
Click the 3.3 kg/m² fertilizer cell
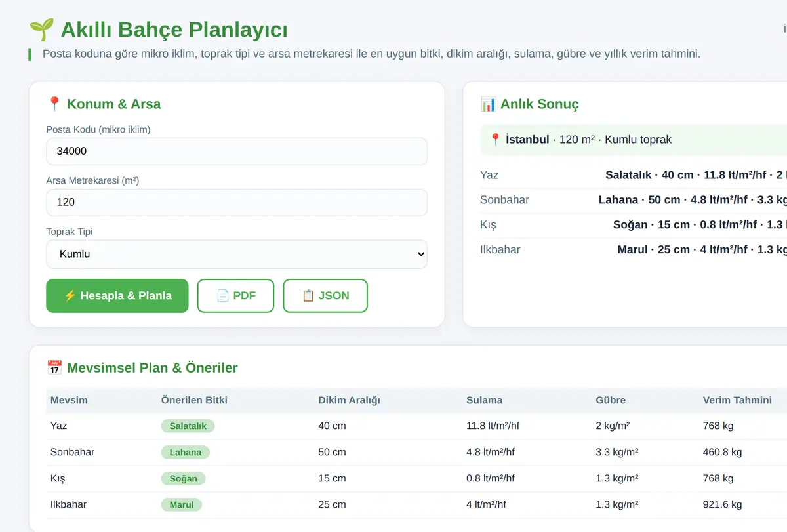tap(617, 452)
